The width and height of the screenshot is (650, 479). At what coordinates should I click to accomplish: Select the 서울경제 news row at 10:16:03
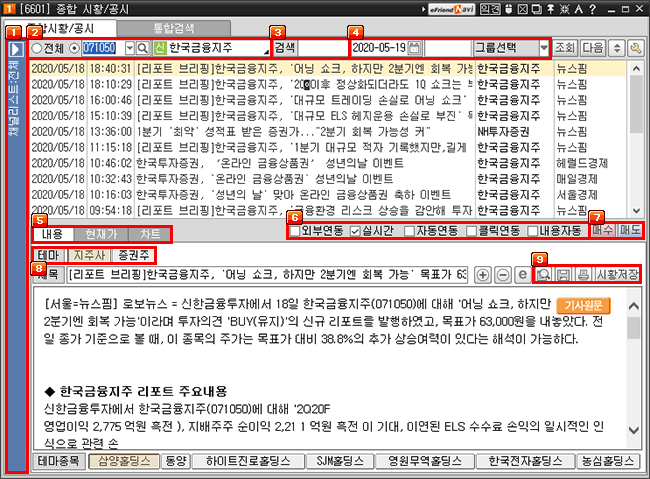[327, 195]
